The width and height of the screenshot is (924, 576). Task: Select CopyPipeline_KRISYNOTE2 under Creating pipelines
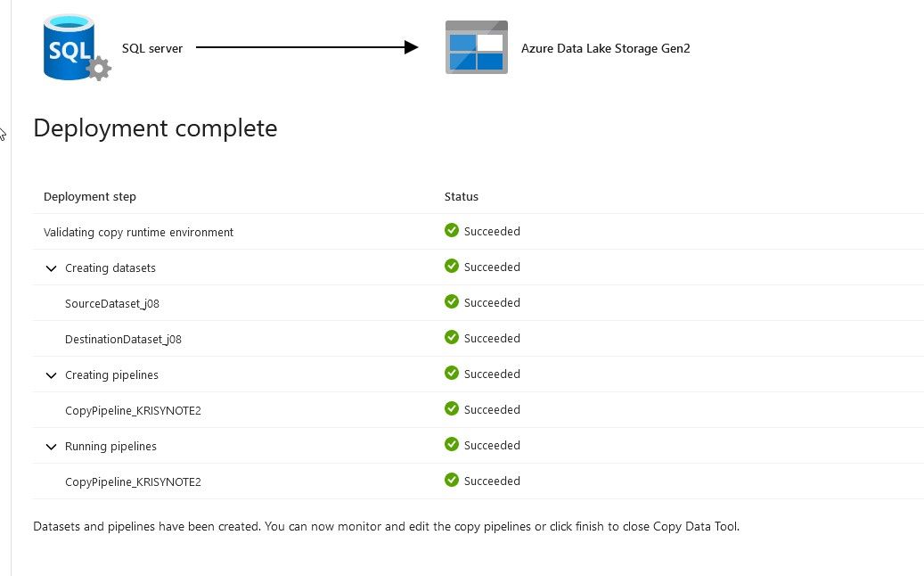click(133, 411)
